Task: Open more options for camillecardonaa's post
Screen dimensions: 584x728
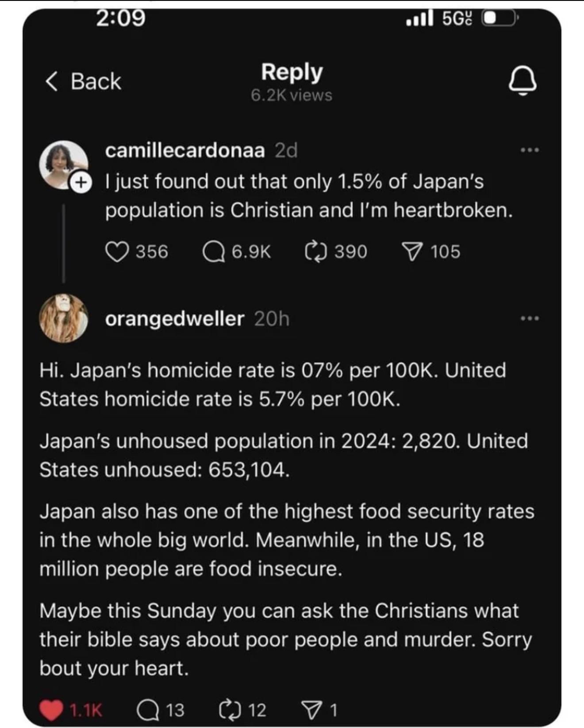Action: (x=530, y=150)
